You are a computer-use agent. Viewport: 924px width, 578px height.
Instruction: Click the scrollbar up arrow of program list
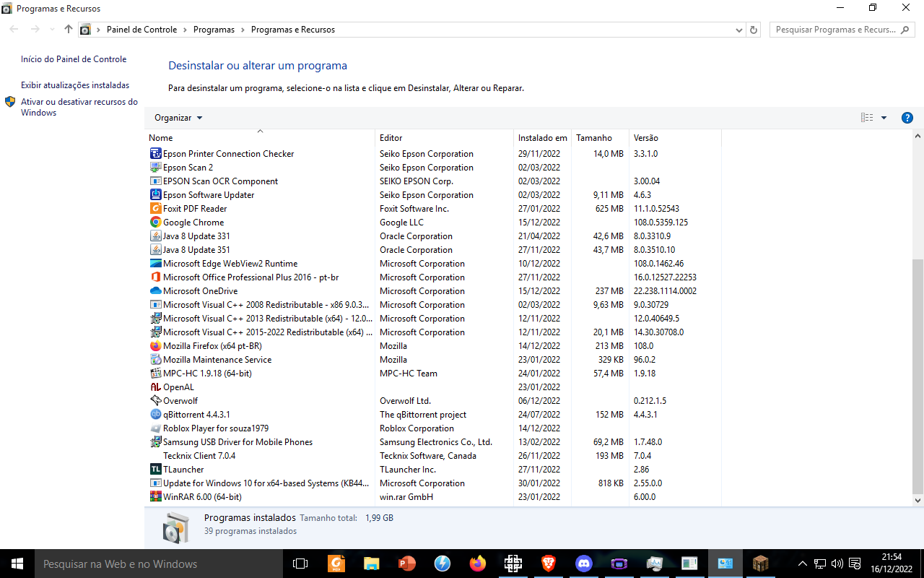pyautogui.click(x=918, y=137)
